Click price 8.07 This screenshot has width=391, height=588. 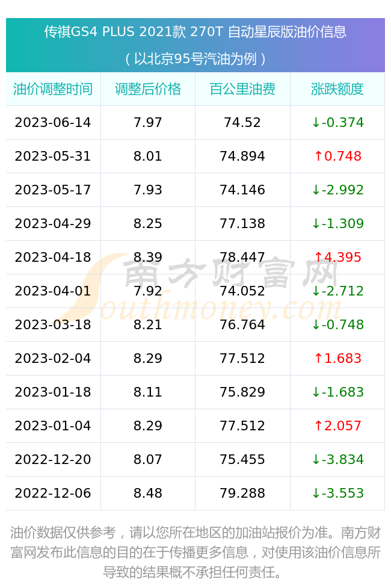click(148, 460)
